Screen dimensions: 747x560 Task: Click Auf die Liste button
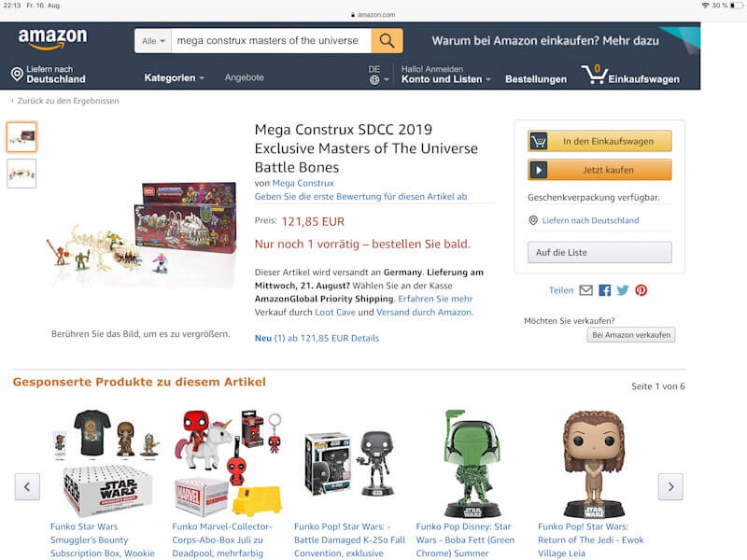(599, 252)
